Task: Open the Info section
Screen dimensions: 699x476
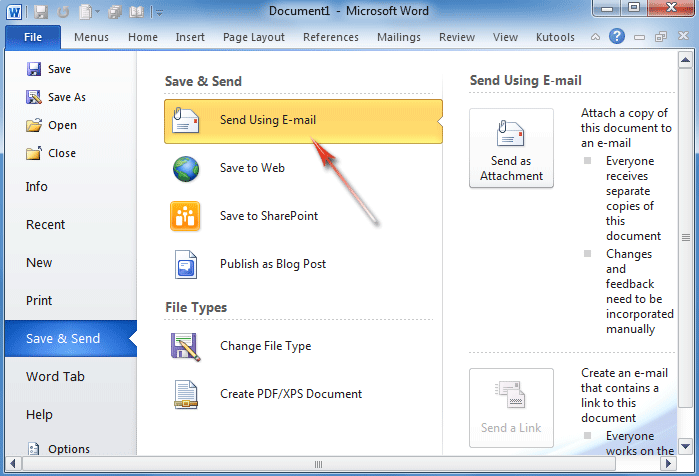Action: (37, 187)
